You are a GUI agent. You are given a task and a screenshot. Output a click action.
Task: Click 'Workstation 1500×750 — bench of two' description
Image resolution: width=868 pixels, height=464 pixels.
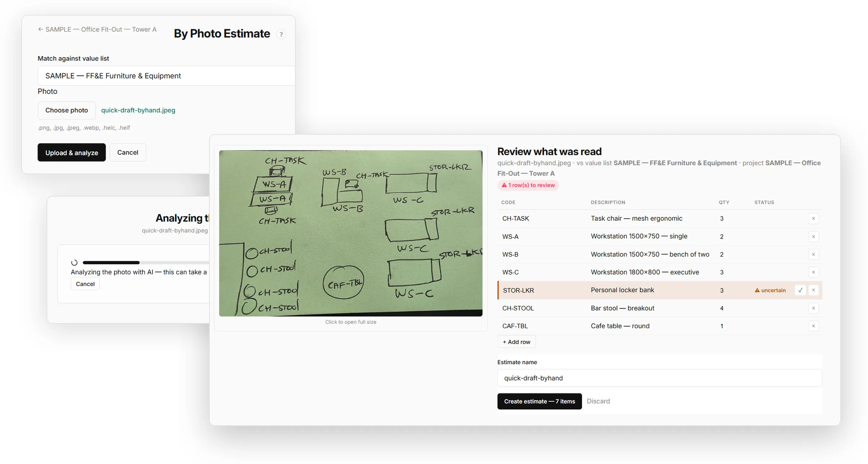pyautogui.click(x=650, y=254)
